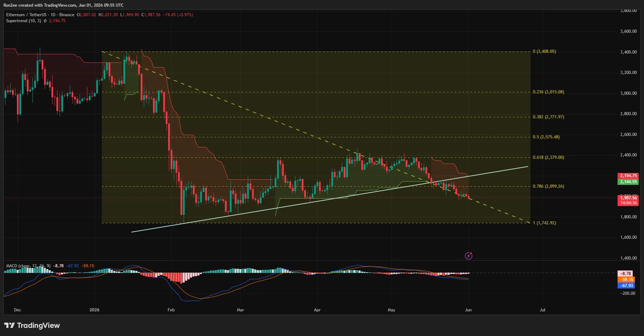Click the high price value H2,021.50
Screen dimensions: 644x336
[x=108, y=15]
